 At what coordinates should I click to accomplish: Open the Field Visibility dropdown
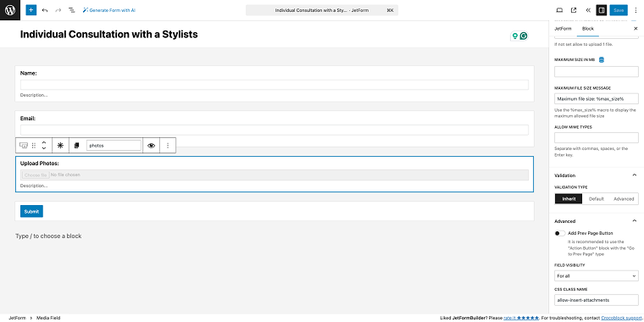(x=597, y=276)
